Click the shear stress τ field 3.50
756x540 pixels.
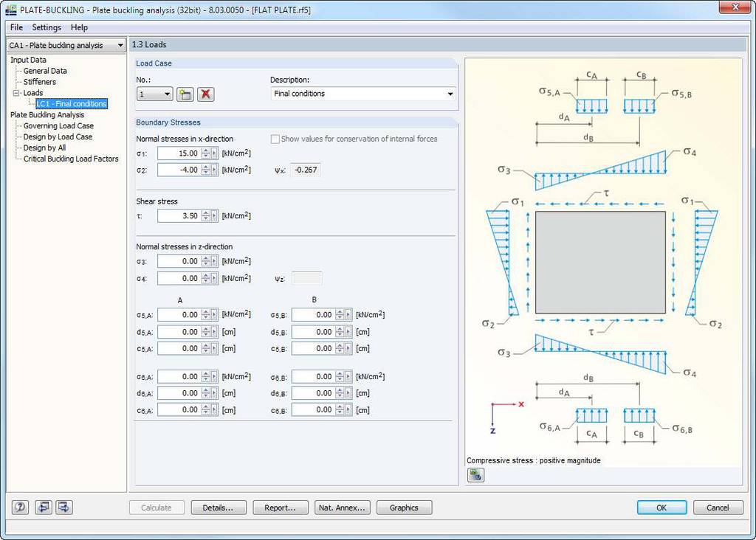click(x=179, y=216)
